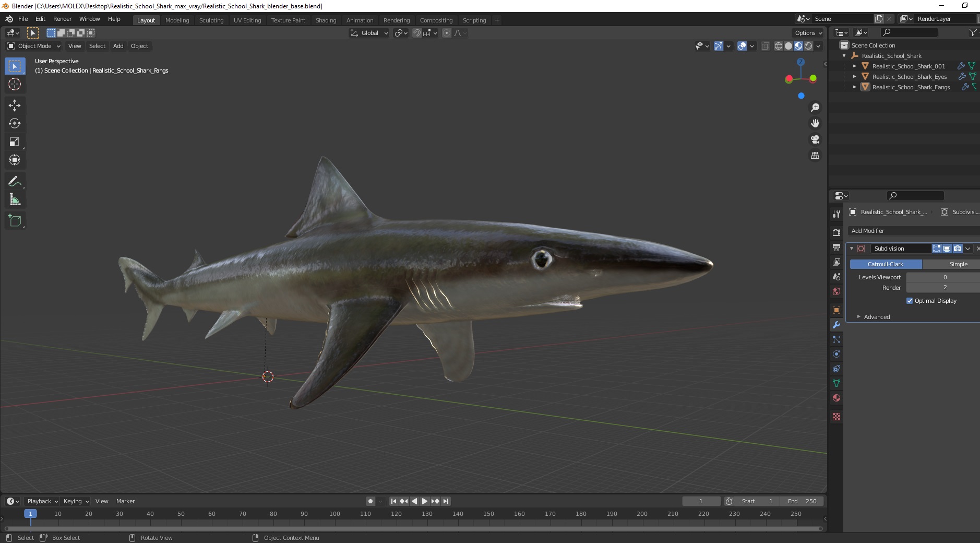Activate the Rotate tool

pos(15,124)
